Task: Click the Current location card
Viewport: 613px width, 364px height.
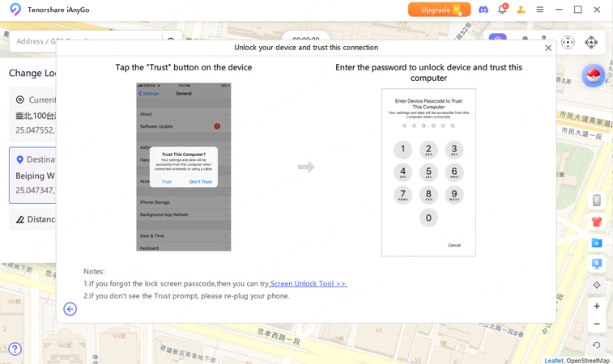Action: point(33,114)
